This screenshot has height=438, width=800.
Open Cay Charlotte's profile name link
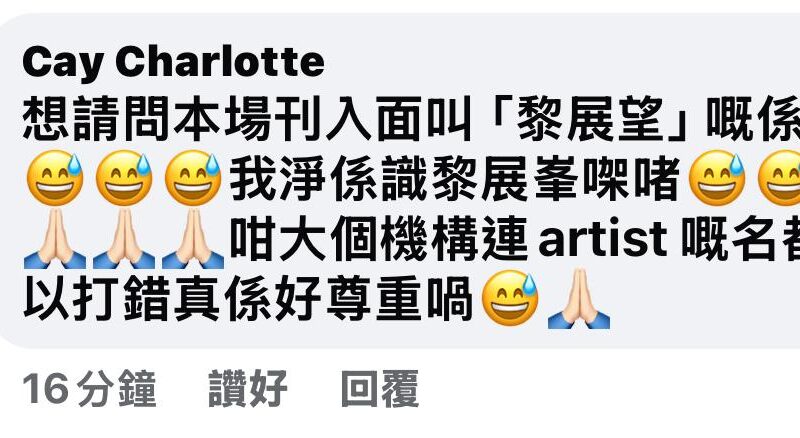(x=173, y=62)
